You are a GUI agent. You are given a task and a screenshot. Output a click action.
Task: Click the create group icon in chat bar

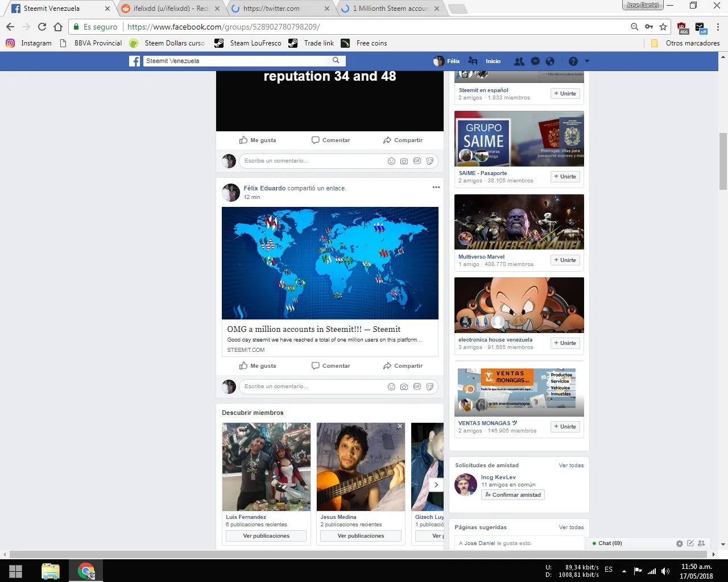tap(701, 543)
